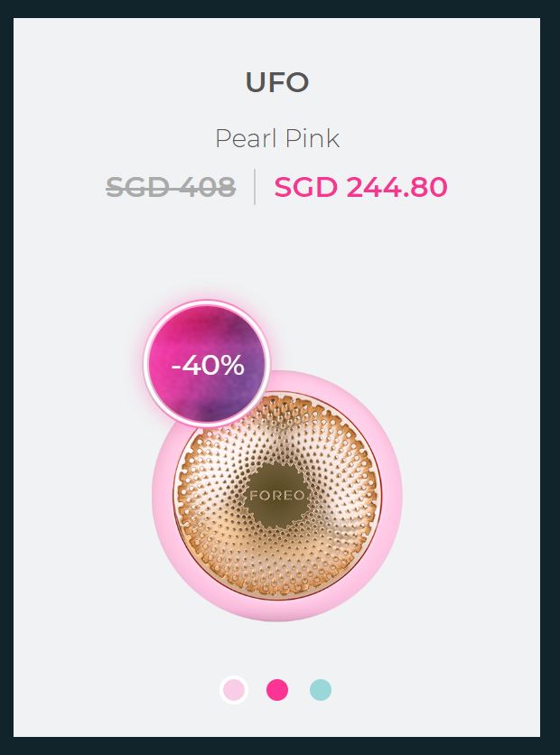Screen dimensions: 560x755
Task: Click the percent sign in discount badge
Action: click(x=230, y=365)
